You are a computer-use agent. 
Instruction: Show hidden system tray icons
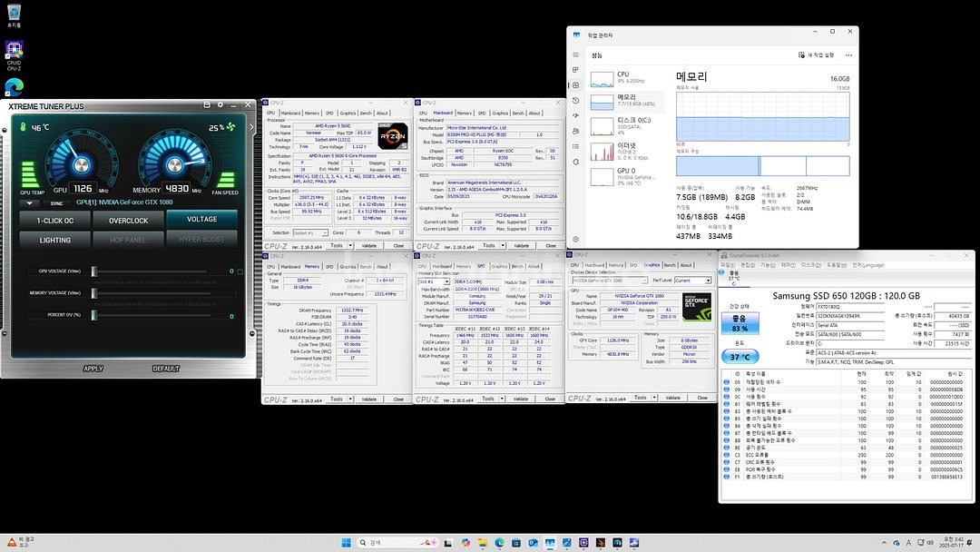(x=884, y=543)
